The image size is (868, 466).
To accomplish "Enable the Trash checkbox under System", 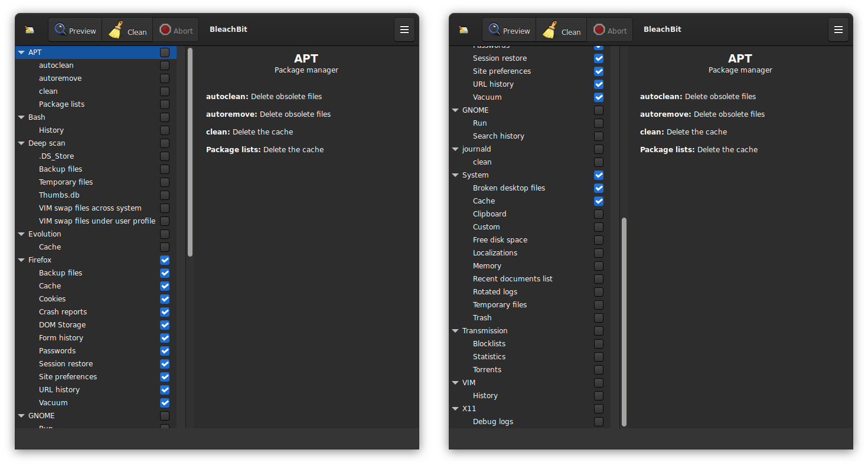I will [x=599, y=318].
